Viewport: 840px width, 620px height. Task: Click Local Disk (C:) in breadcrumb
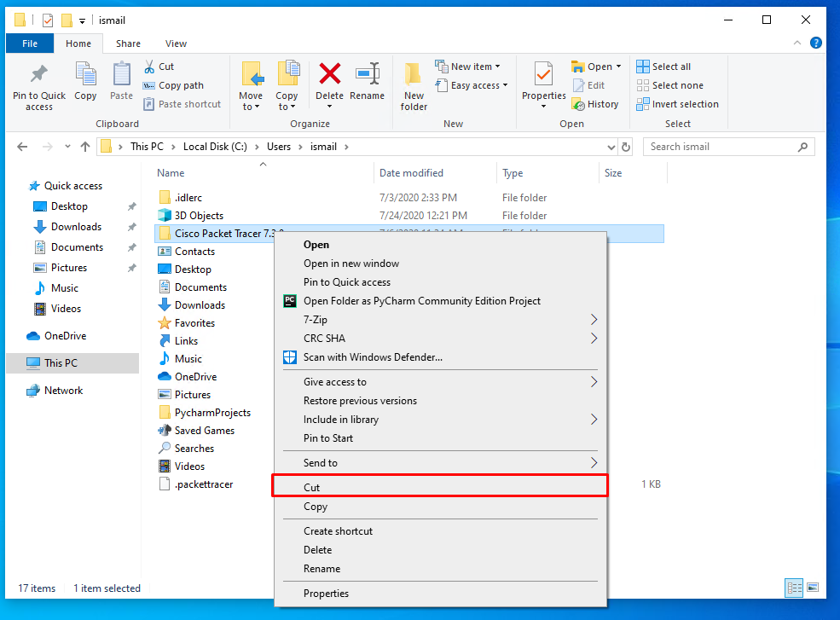coord(215,147)
